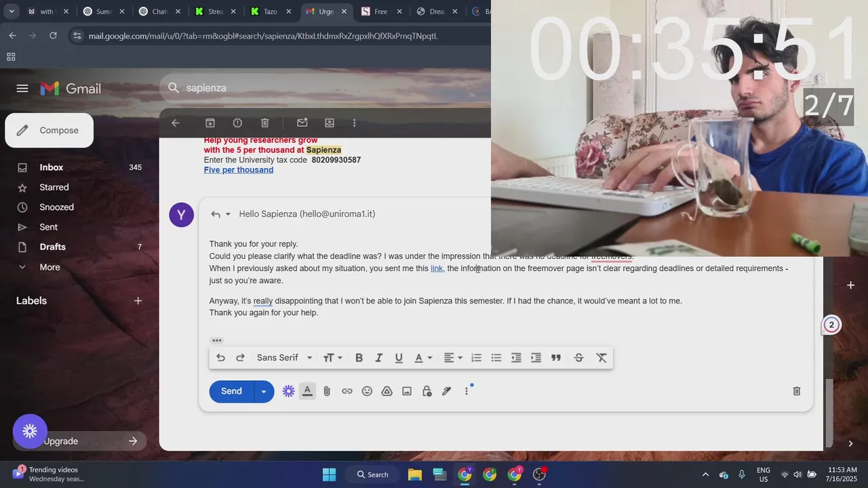
Task: Expand More in the Gmail sidebar
Action: (x=50, y=267)
